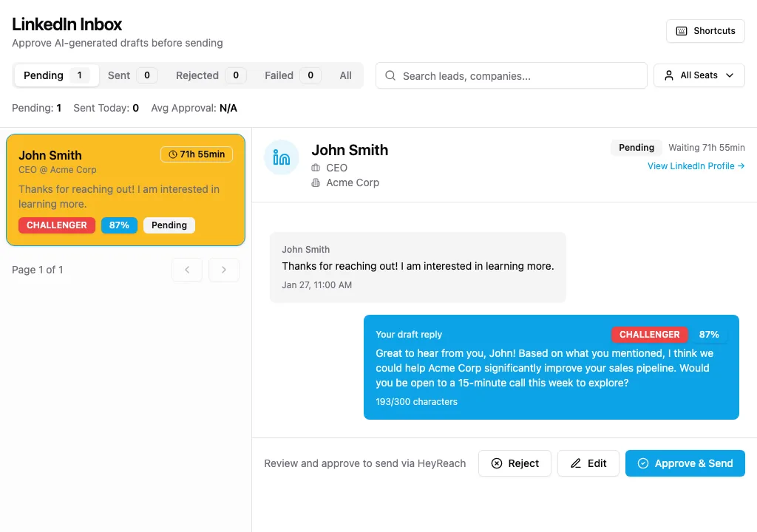
Task: Click the CHALLENGER tag on John Smith card
Action: tap(56, 225)
